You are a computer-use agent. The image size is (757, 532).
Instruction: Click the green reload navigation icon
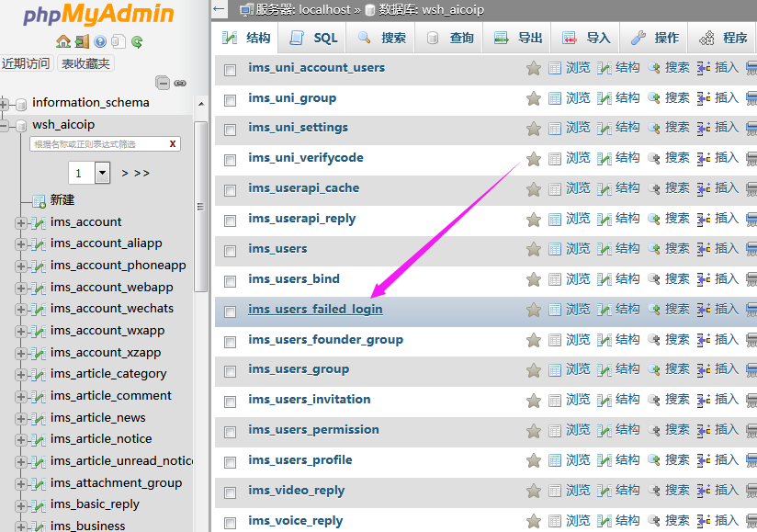pyautogui.click(x=137, y=41)
